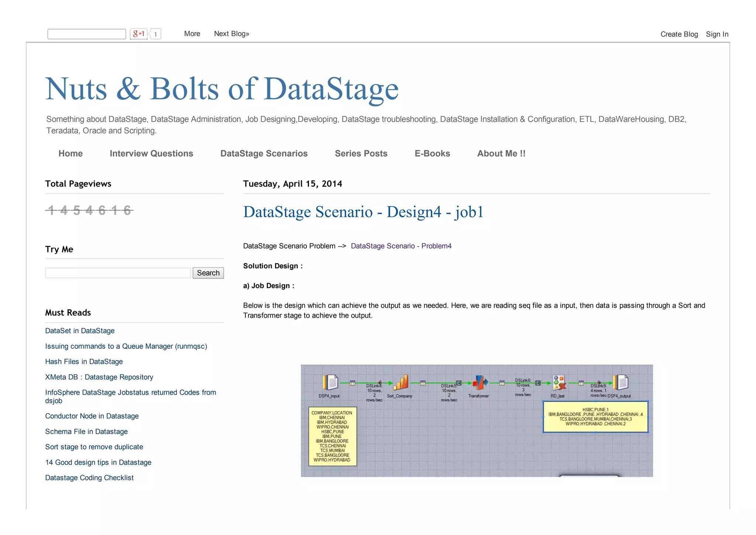Screen dimensions: 756x535
Task: Open the Interview Questions tab
Action: click(x=151, y=154)
